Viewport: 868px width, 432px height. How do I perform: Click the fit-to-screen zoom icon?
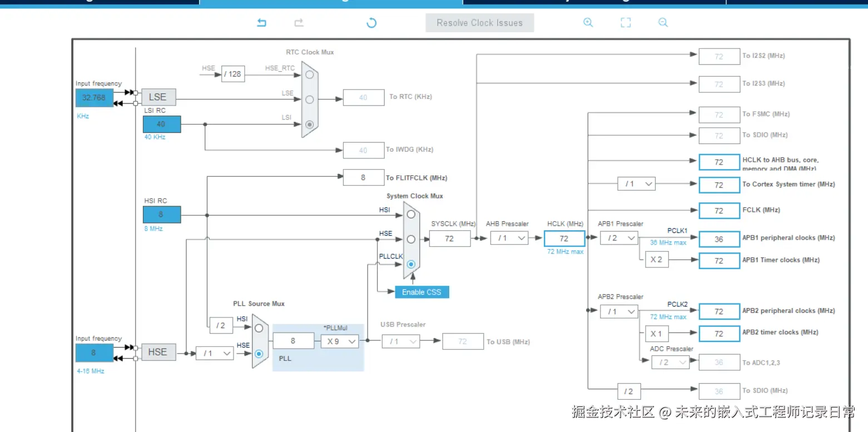[x=626, y=23]
